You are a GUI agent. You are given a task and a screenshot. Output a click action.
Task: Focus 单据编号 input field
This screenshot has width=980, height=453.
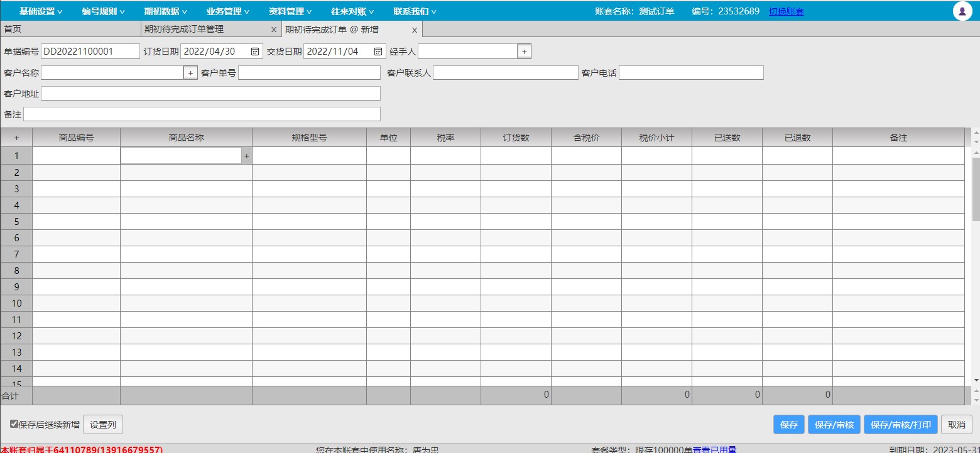click(x=90, y=52)
